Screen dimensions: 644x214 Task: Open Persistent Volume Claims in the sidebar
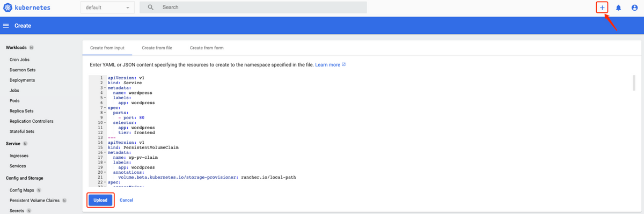[x=34, y=201]
